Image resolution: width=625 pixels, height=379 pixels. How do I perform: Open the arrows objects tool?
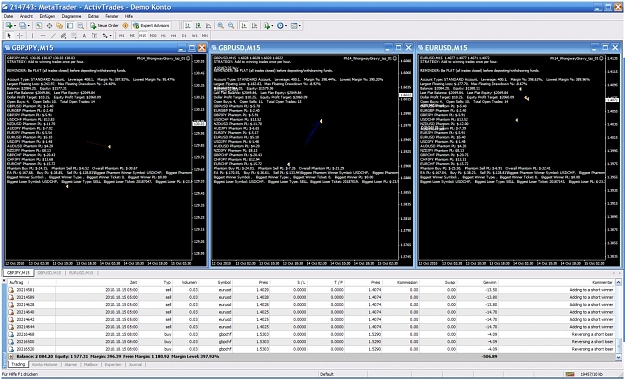pyautogui.click(x=105, y=35)
